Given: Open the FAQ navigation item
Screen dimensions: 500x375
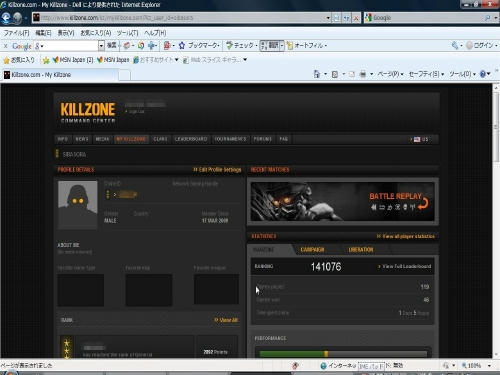Looking at the screenshot, I should 284,139.
